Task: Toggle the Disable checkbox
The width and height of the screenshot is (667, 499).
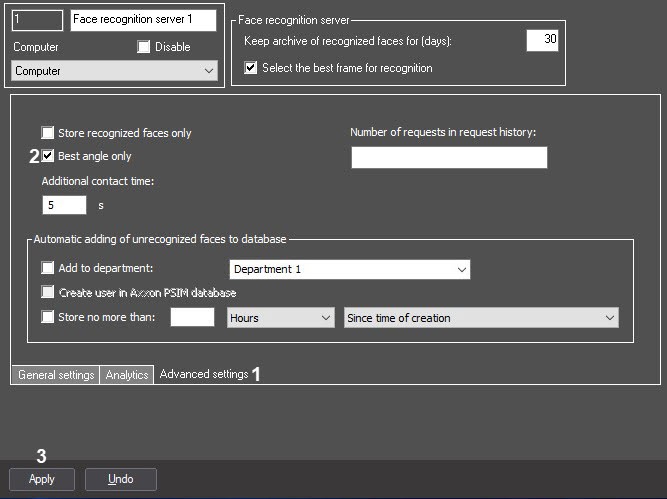Action: click(x=144, y=47)
